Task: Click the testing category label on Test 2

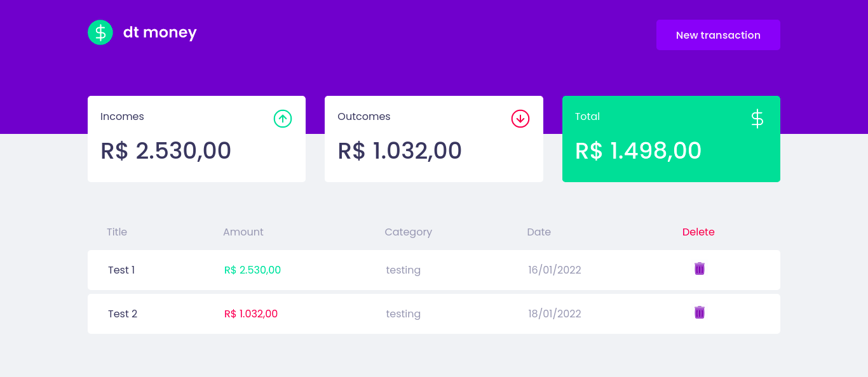Action: [x=403, y=313]
